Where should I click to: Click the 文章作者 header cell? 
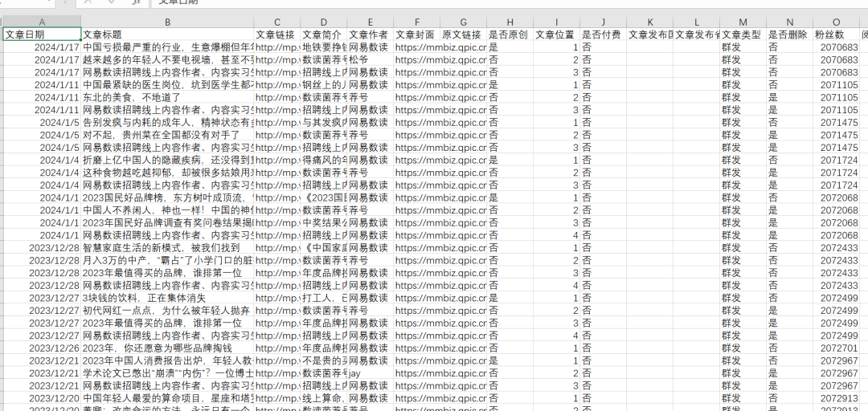tap(371, 35)
